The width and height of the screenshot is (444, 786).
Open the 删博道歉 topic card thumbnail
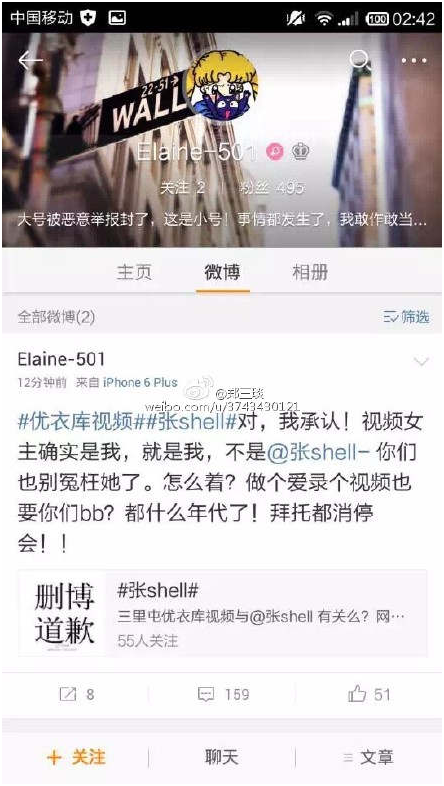(x=64, y=613)
